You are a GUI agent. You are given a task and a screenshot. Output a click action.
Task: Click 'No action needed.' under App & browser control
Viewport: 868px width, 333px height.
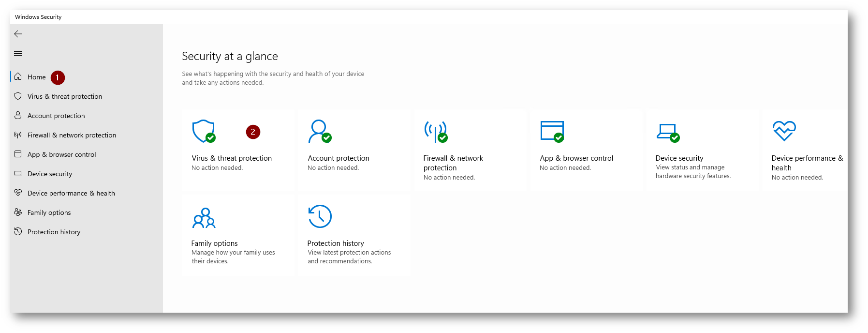pos(565,168)
